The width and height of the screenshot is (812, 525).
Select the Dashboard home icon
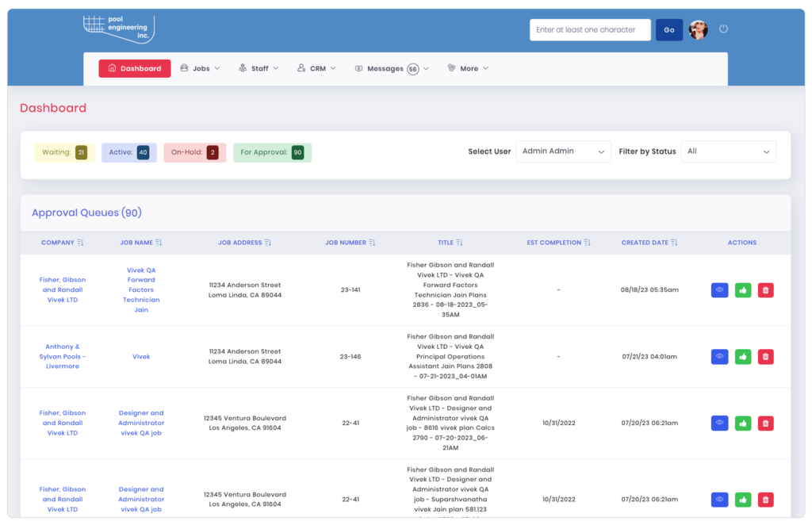113,68
